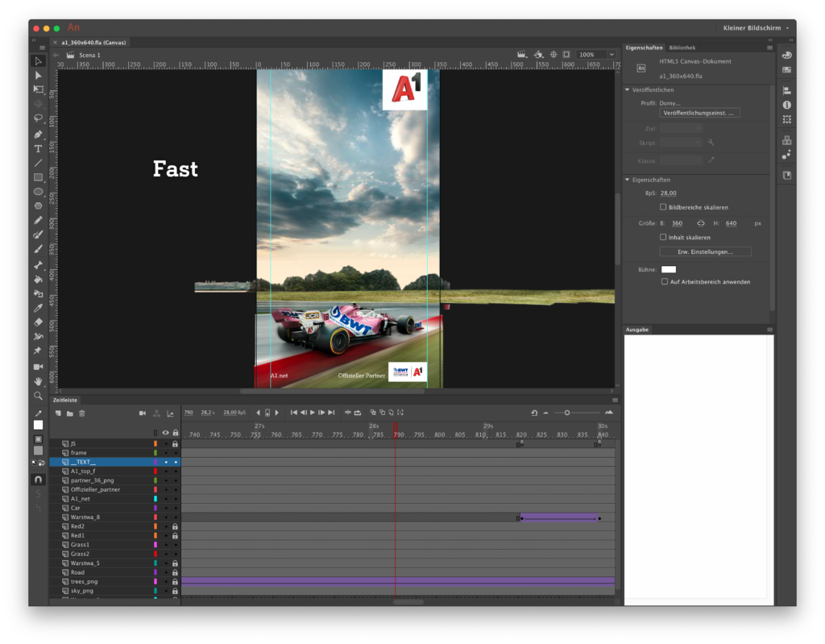Switch to the Eigenschaften tab

(644, 48)
